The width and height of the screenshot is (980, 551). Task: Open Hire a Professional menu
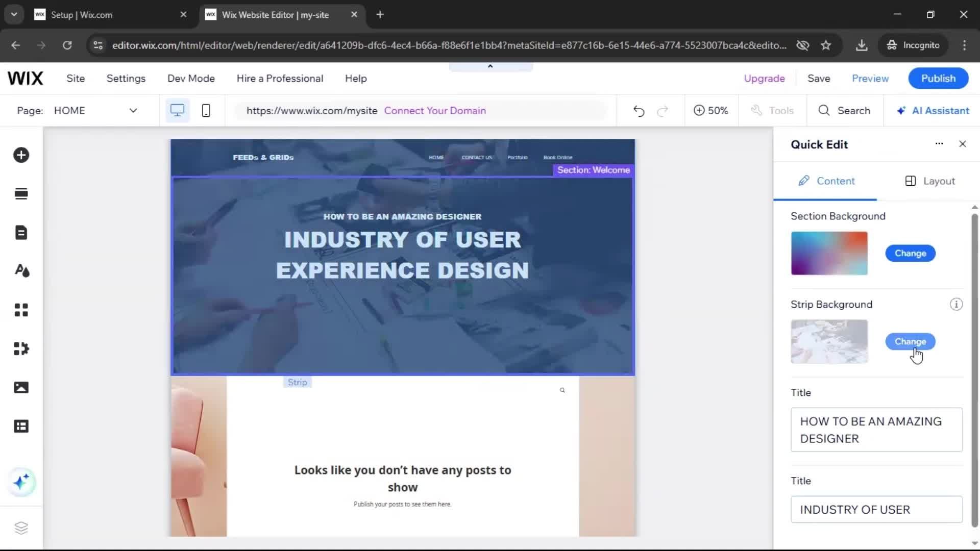coord(280,79)
